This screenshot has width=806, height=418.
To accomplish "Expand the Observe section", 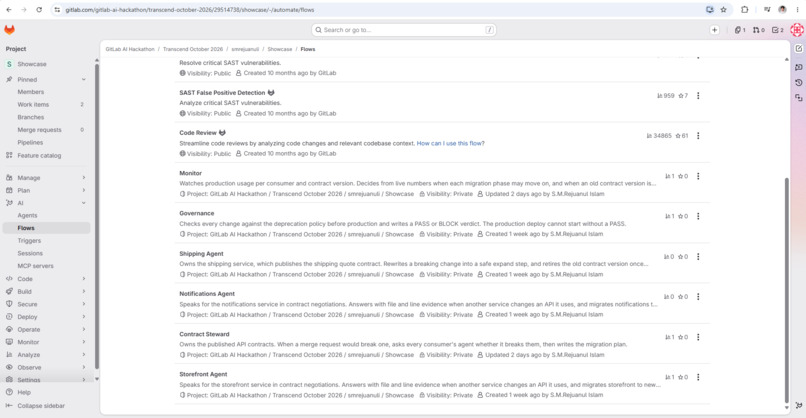I will tap(84, 367).
